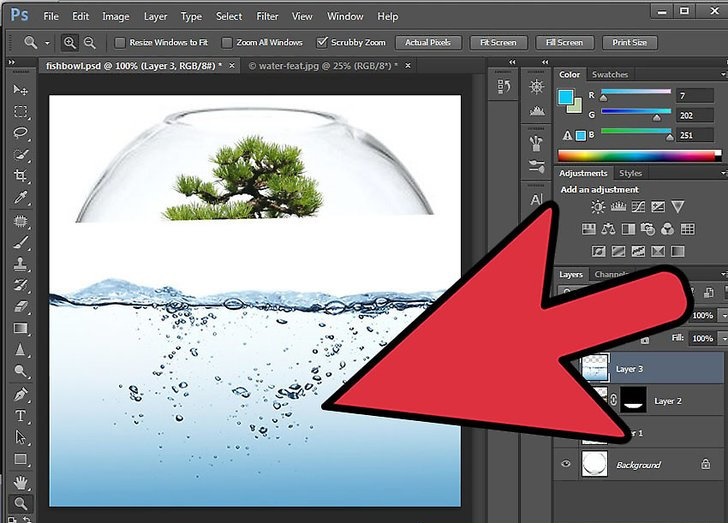
Task: Add a Levels adjustment
Action: [618, 207]
